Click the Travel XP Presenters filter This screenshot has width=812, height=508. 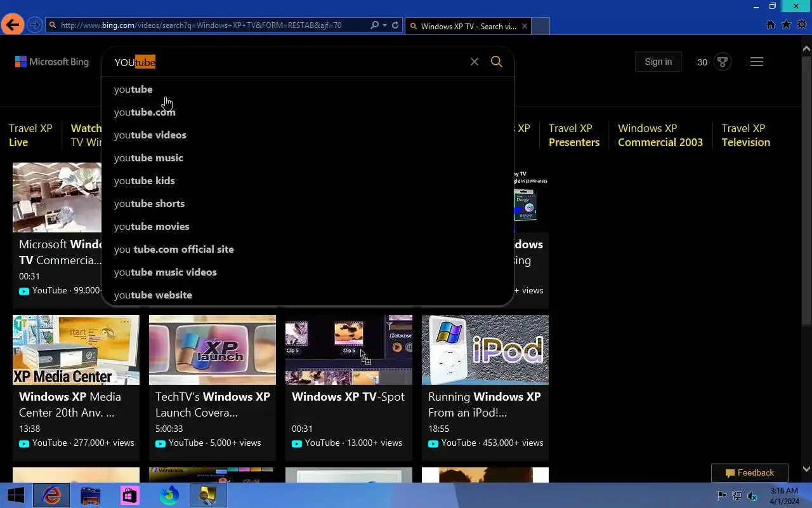point(574,135)
